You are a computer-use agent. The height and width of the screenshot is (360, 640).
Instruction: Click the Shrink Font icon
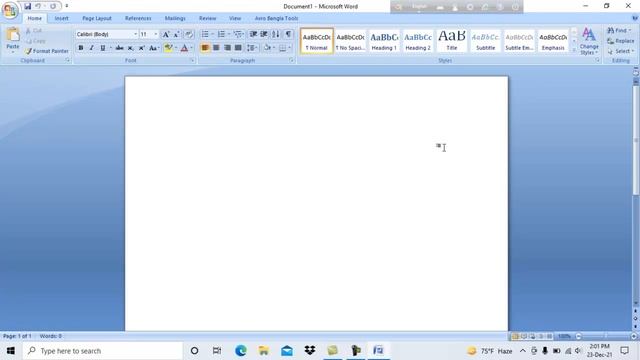(176, 34)
